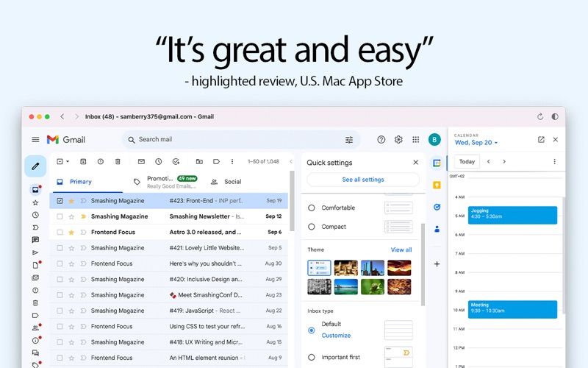Go to previous calendar day arrow
The width and height of the screenshot is (588, 368).
(x=489, y=161)
